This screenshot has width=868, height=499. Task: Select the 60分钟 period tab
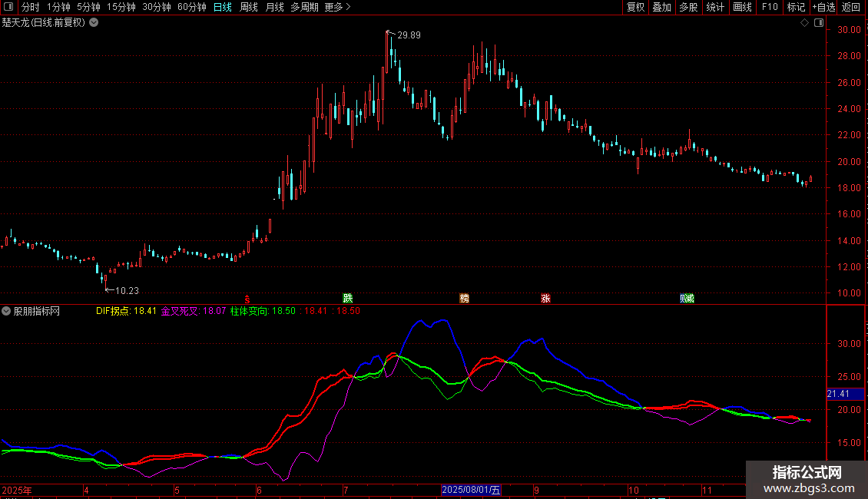[x=191, y=7]
